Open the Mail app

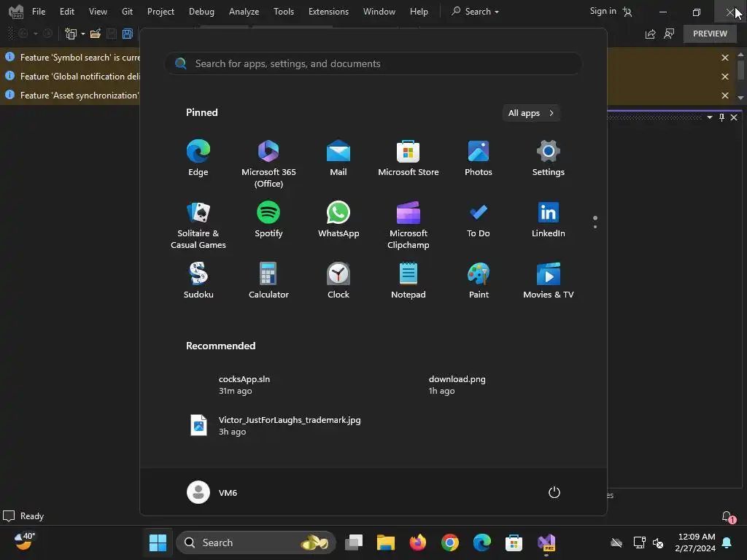[x=338, y=158]
